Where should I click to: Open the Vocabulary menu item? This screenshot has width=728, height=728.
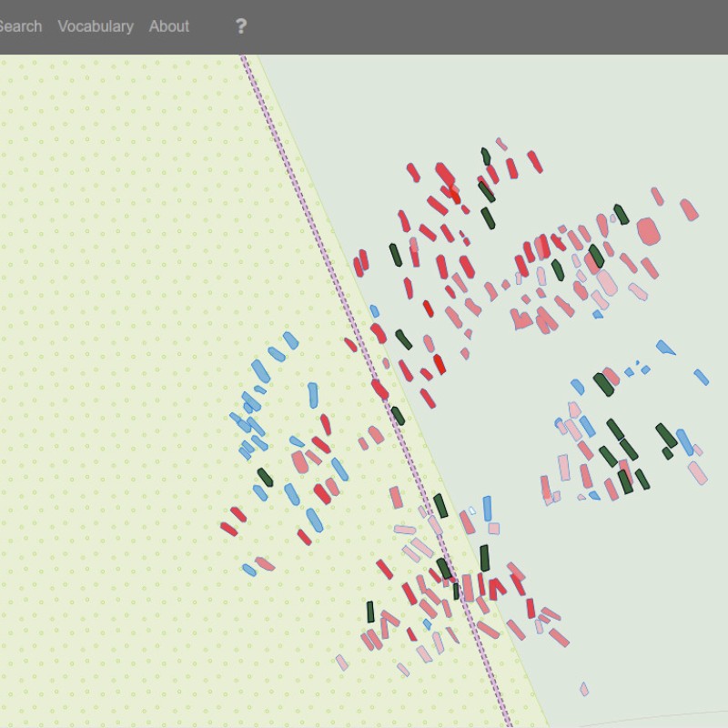[95, 26]
